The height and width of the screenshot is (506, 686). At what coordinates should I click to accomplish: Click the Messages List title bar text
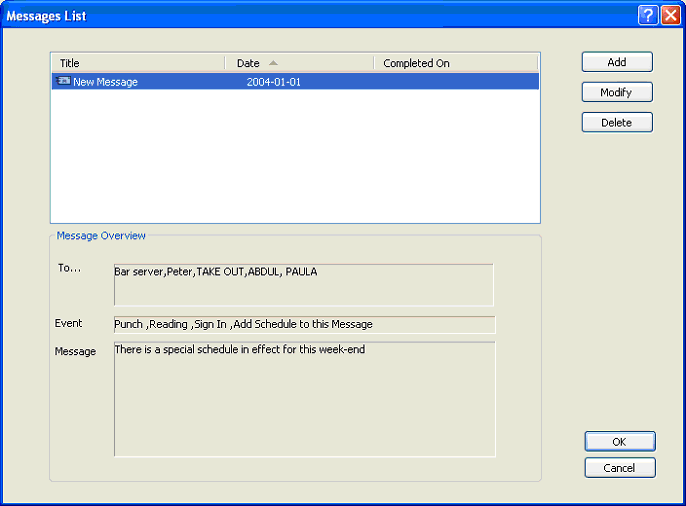click(x=47, y=15)
